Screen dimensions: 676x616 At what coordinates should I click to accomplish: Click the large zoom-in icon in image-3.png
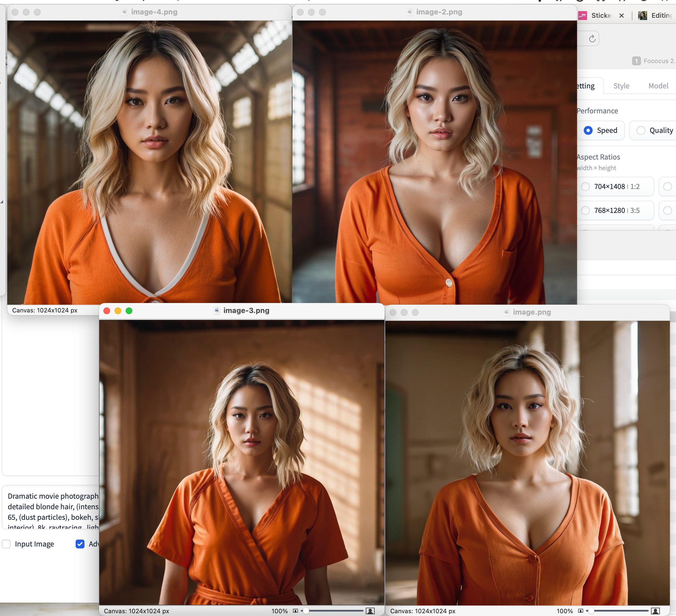tap(370, 611)
